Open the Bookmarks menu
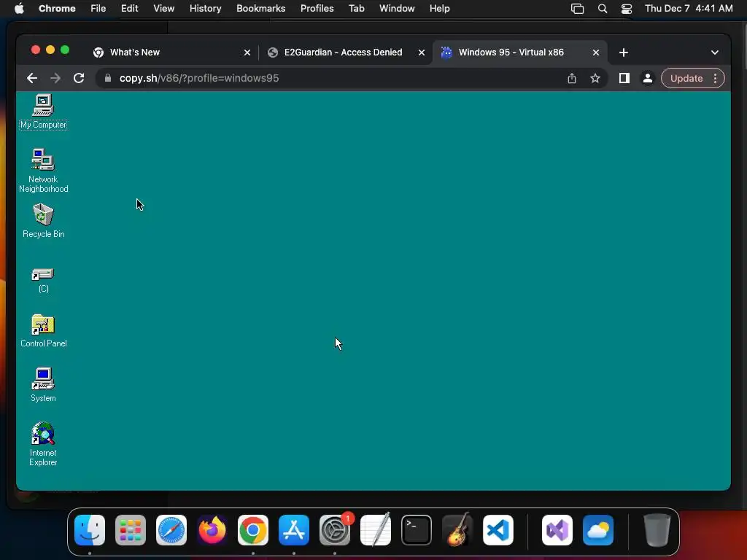The image size is (747, 560). click(260, 8)
